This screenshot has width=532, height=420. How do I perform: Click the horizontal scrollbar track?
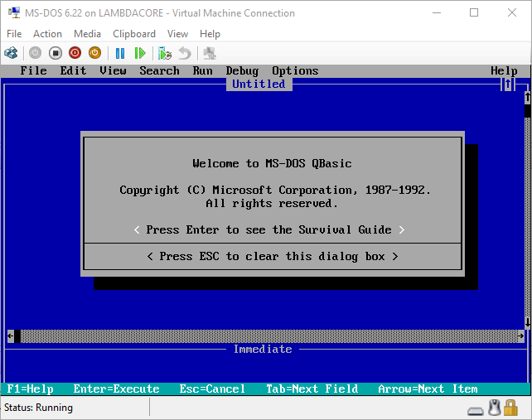pyautogui.click(x=269, y=336)
